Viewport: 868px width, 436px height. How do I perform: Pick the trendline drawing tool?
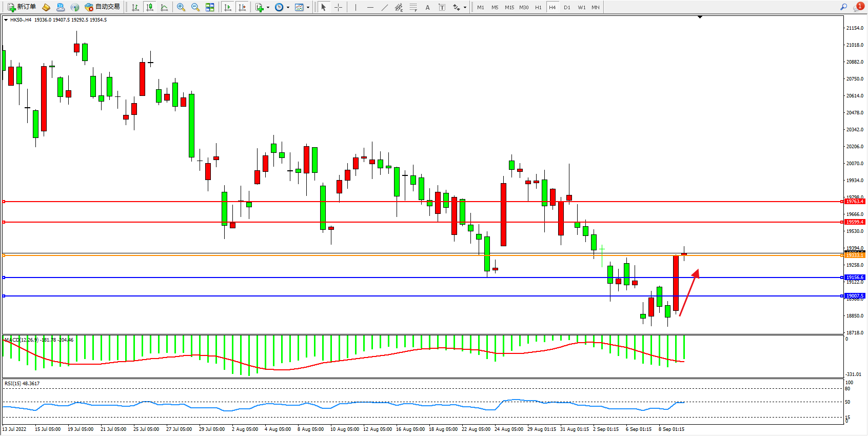click(384, 7)
